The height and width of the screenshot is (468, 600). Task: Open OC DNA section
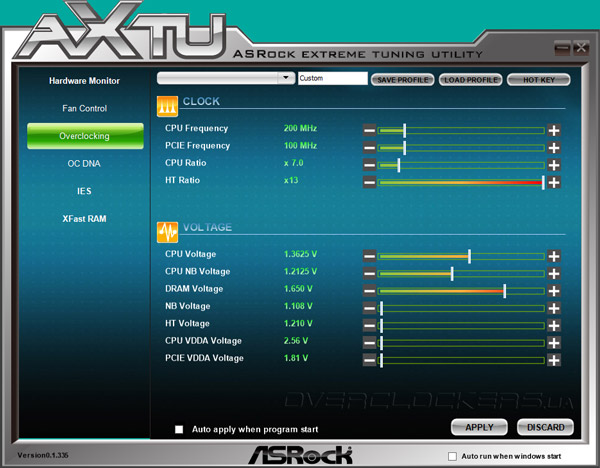(84, 164)
